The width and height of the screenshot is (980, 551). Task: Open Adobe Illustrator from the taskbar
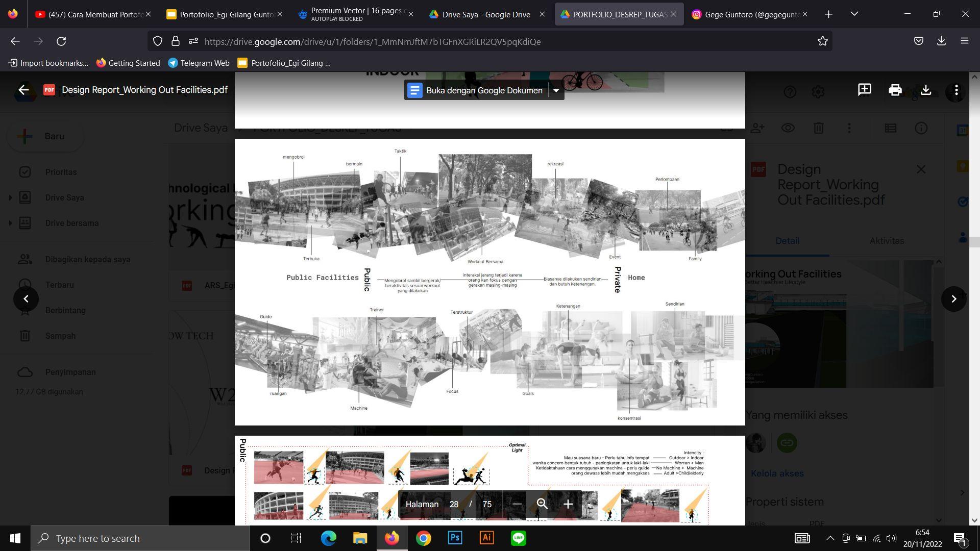click(x=486, y=538)
